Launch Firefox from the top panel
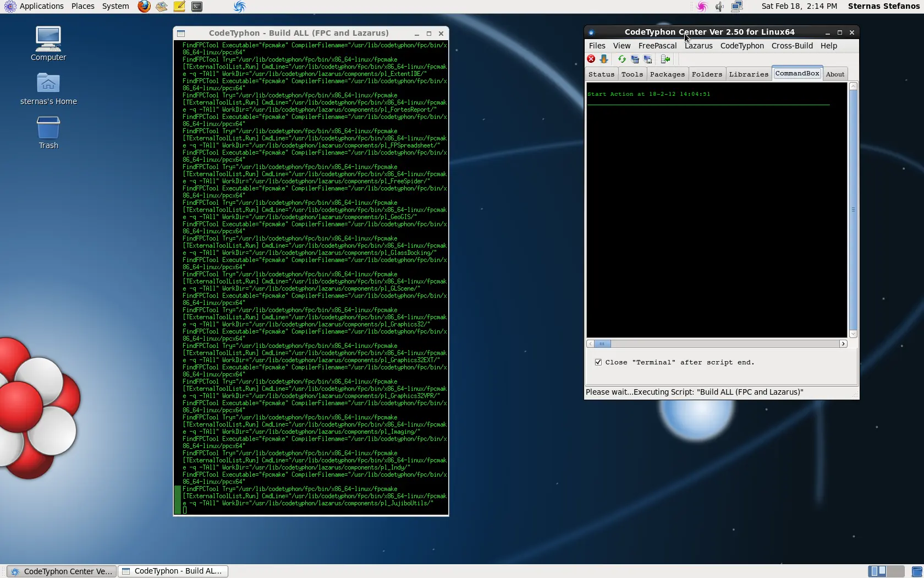 144,7
